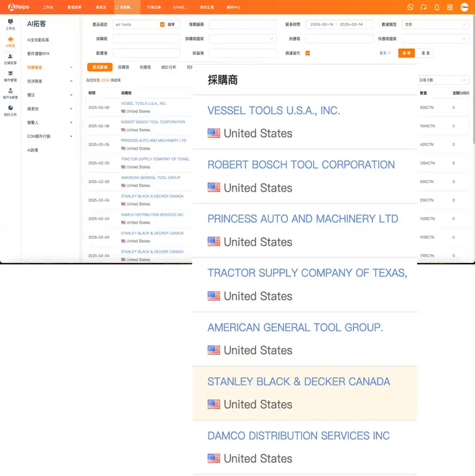475x476 pixels.
Task: Switch to the 採購商 tab
Action: pyautogui.click(x=123, y=67)
